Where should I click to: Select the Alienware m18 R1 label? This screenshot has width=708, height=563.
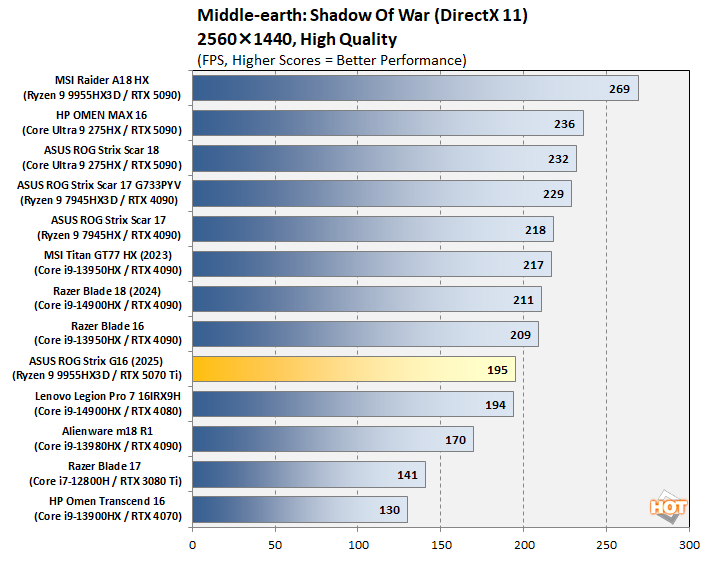tap(107, 431)
